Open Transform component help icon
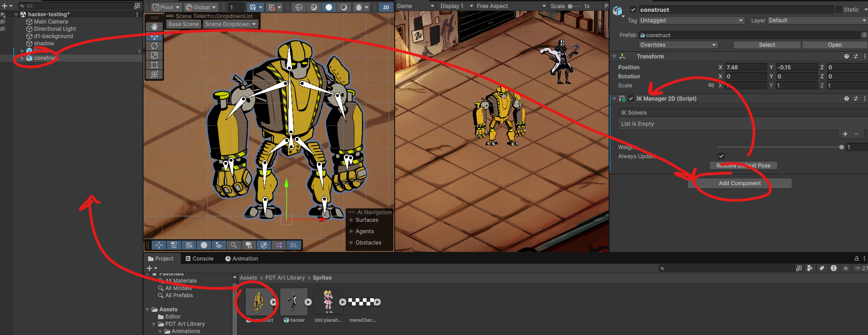The height and width of the screenshot is (335, 868). pos(846,56)
